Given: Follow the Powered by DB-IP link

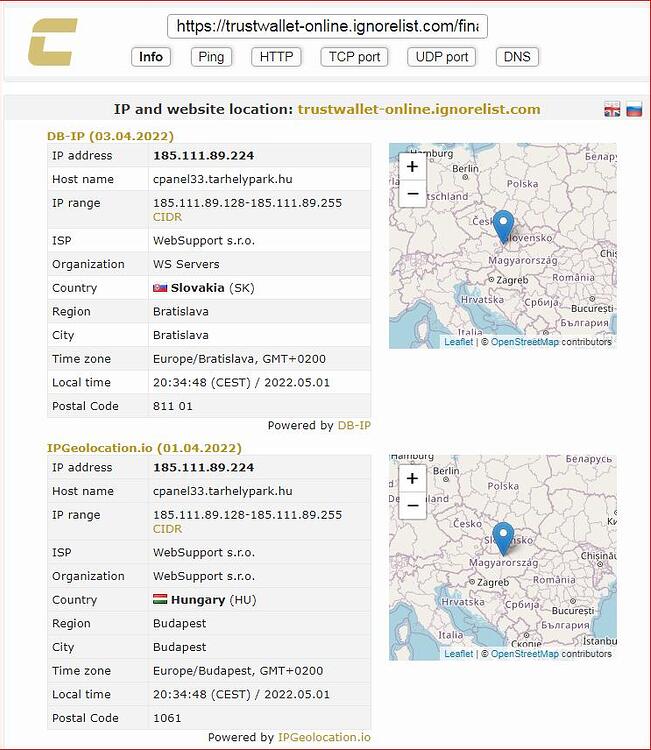Looking at the screenshot, I should pyautogui.click(x=354, y=425).
